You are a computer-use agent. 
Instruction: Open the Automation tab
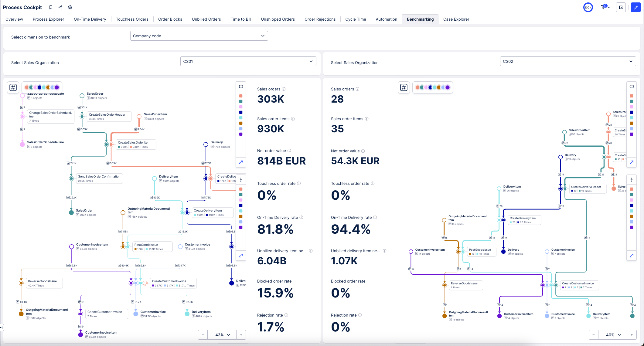click(x=386, y=19)
